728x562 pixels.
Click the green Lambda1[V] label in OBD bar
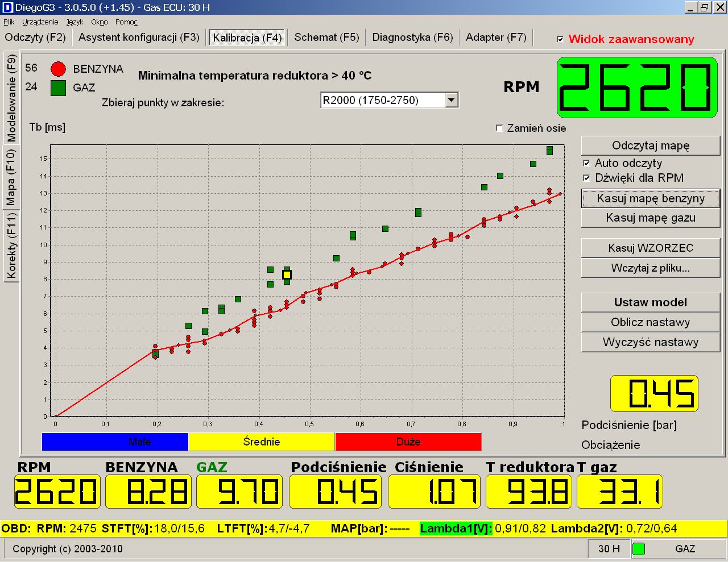coord(456,528)
